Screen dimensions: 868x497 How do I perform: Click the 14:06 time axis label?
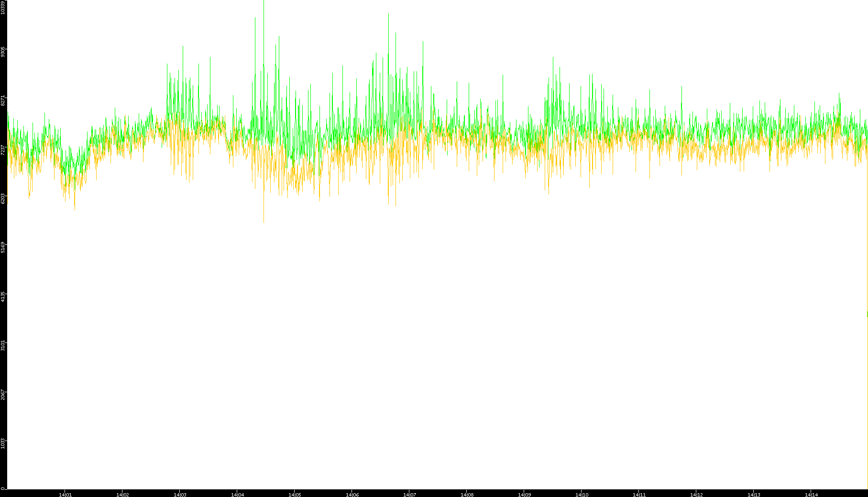(x=352, y=495)
